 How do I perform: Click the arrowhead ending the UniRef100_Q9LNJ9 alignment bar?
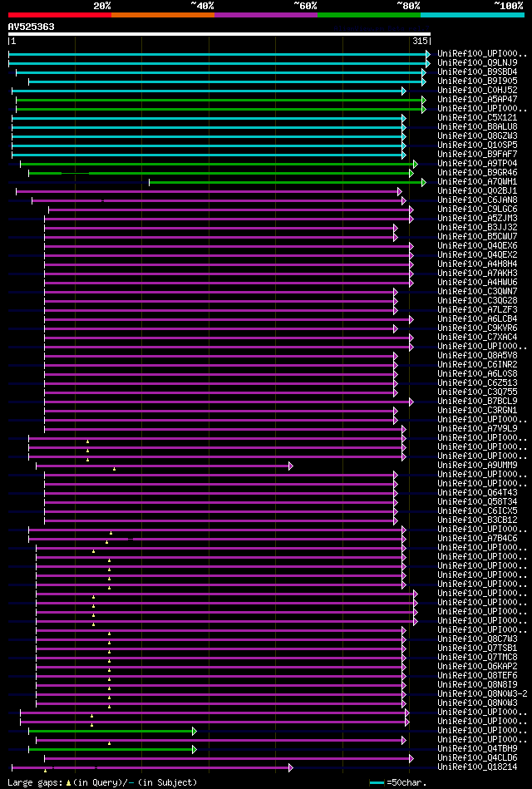428,63
